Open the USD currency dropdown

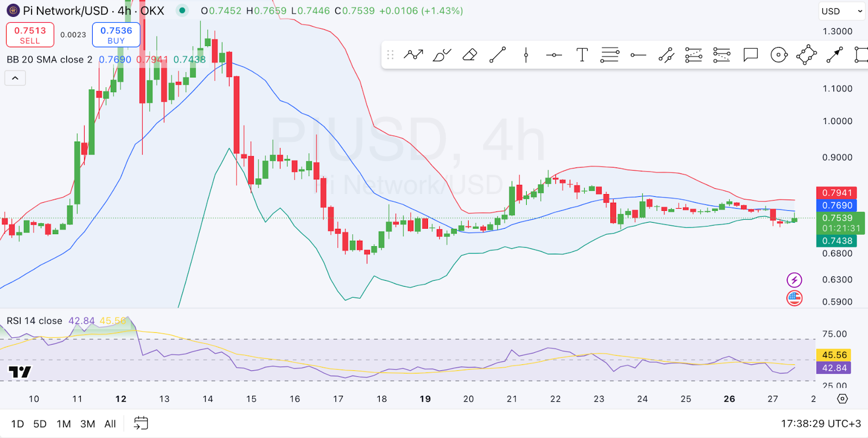pos(841,11)
